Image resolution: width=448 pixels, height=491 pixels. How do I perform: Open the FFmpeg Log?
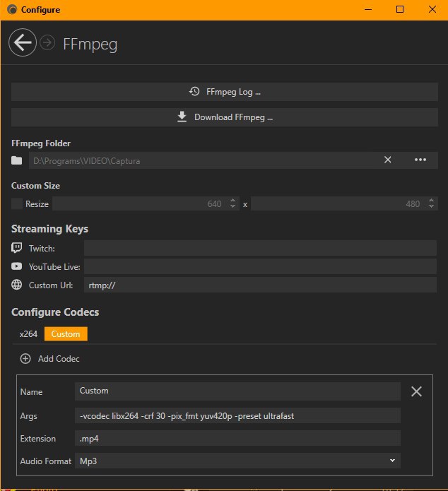(224, 92)
